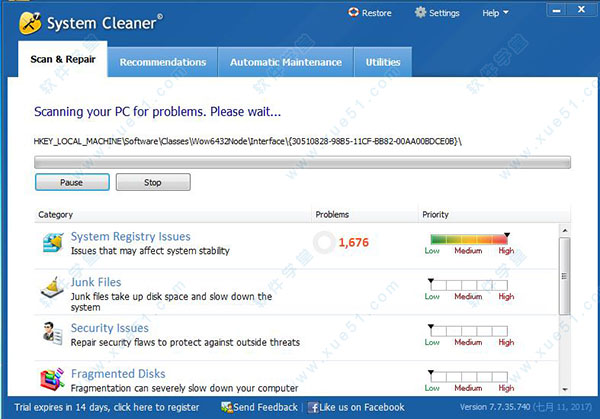
Task: Click 'Repair security flaws' description text
Action: click(185, 342)
